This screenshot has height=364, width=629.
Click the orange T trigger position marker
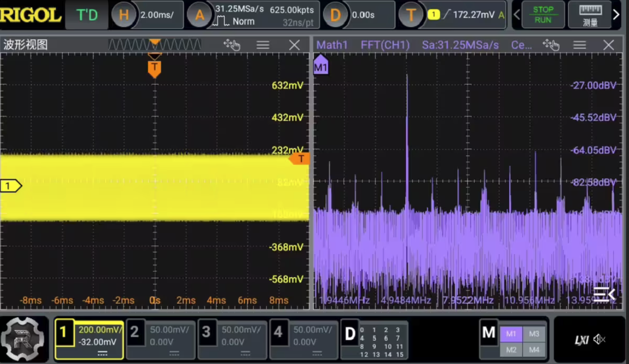coord(154,68)
